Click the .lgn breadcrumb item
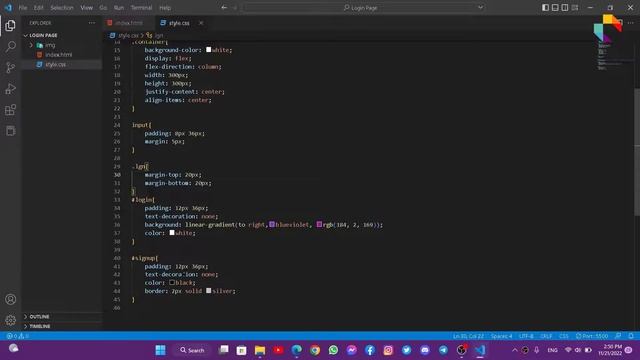 pos(155,36)
